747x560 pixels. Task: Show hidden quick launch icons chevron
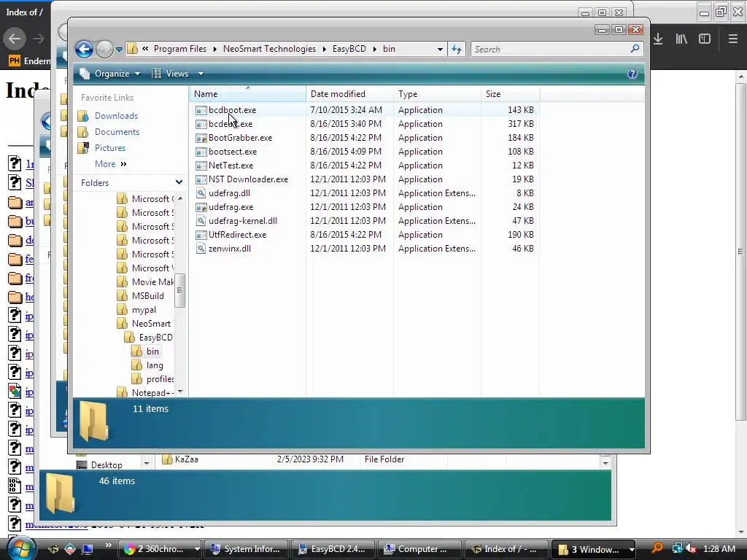click(108, 545)
